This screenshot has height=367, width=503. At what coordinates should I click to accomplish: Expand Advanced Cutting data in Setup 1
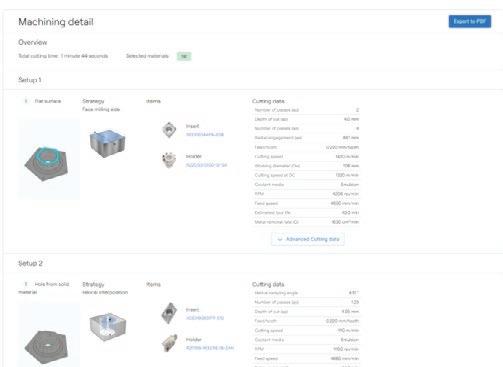308,239
